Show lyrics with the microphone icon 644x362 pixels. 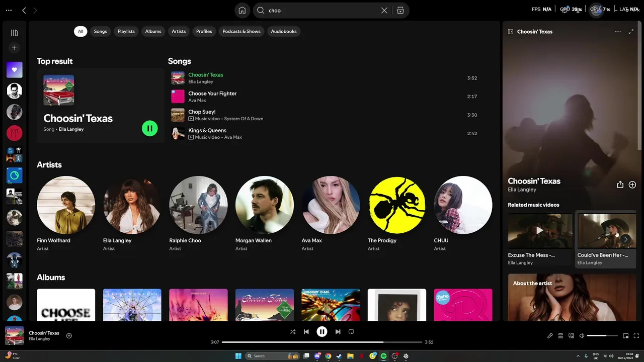[x=550, y=336]
